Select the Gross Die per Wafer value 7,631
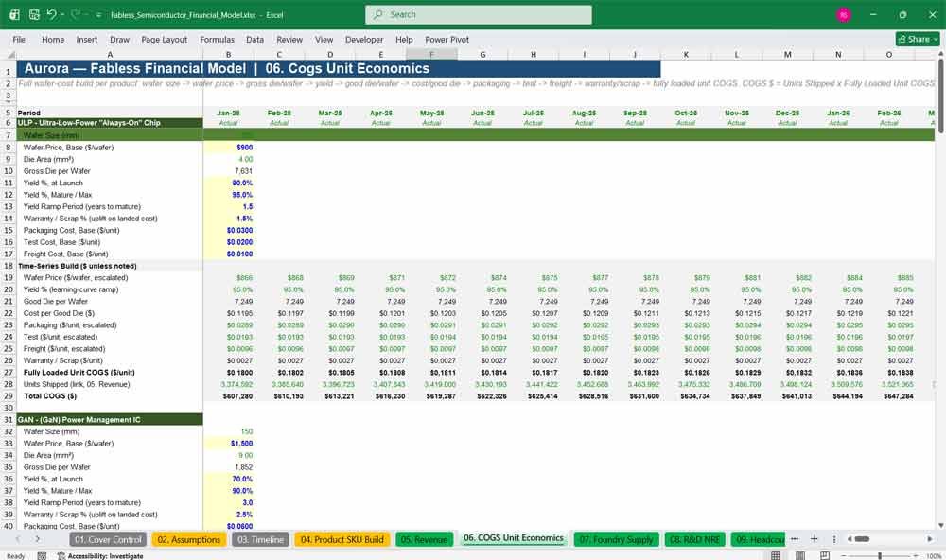Viewport: 946px width, 560px height. [x=229, y=171]
